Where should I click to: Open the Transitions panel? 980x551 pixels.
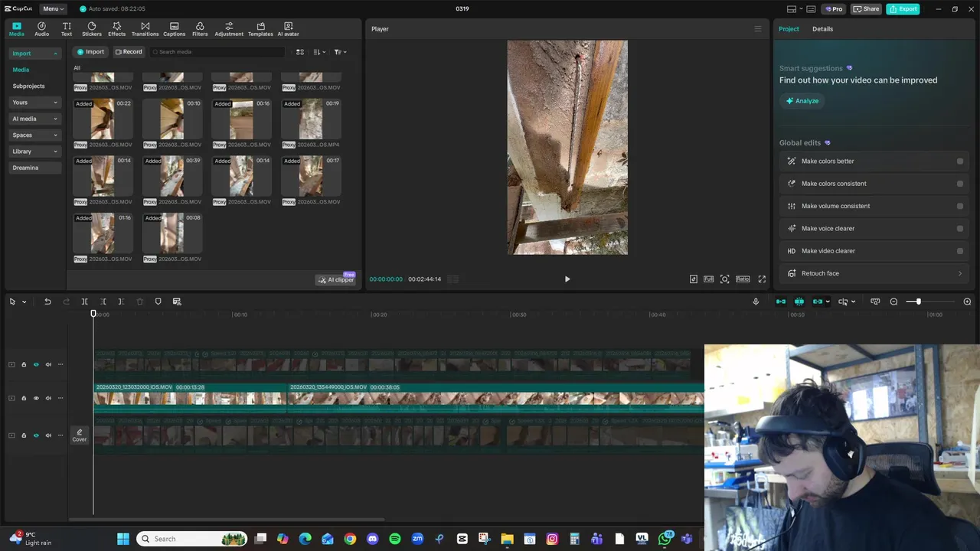point(145,29)
